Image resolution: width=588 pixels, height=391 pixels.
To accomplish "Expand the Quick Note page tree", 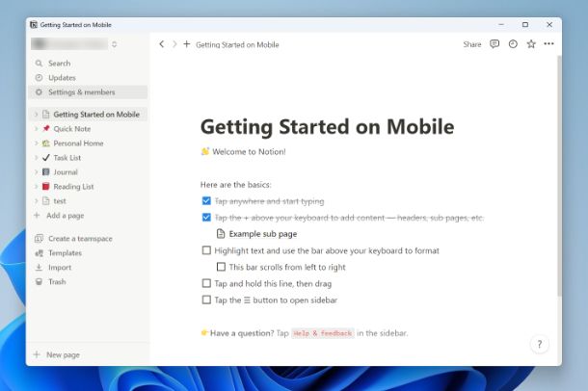I will [36, 128].
